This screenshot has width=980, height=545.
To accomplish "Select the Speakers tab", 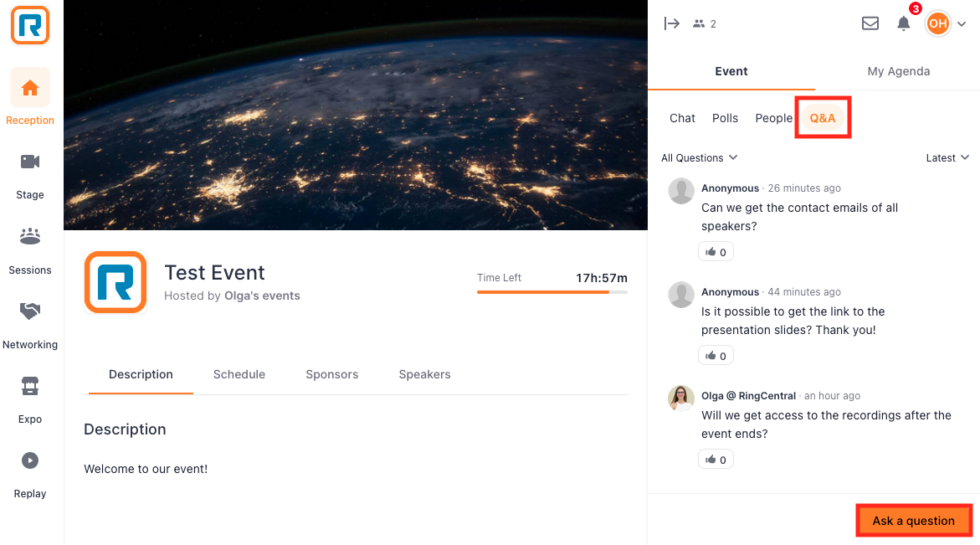I will [x=424, y=374].
